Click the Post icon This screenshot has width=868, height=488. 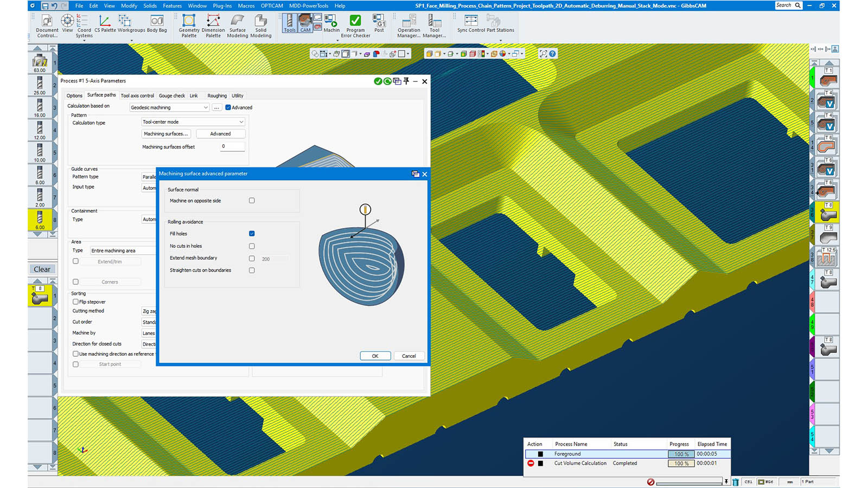[379, 23]
